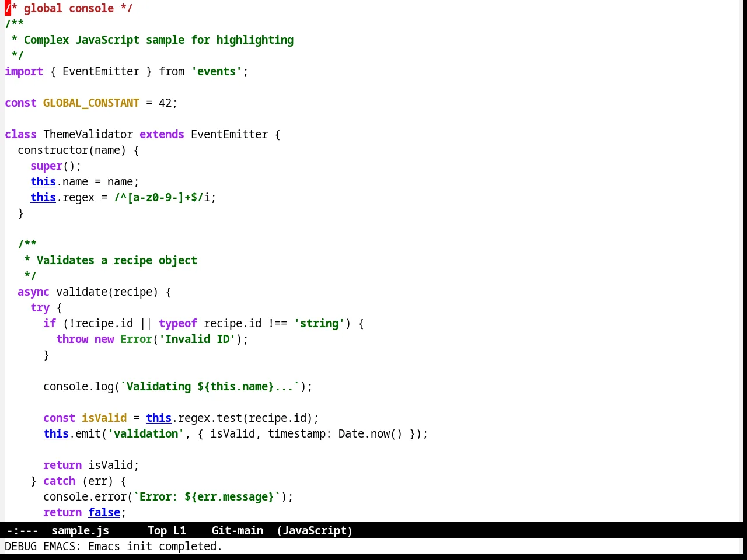The width and height of the screenshot is (747, 560).
Task: Click the 'from' word in import line
Action: pos(172,71)
